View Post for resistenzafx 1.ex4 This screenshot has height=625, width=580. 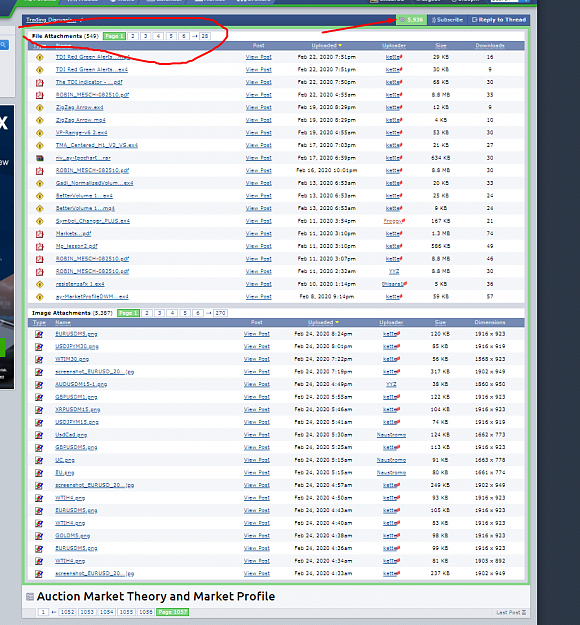coord(258,284)
